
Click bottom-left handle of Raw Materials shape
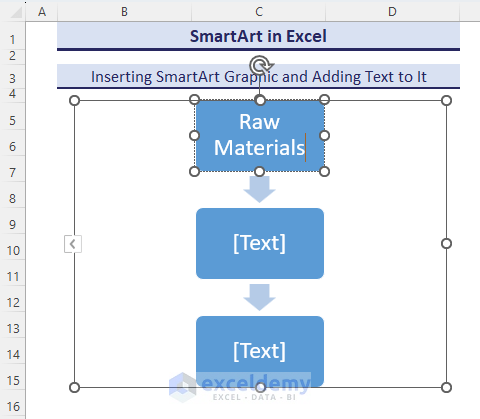coord(194,172)
